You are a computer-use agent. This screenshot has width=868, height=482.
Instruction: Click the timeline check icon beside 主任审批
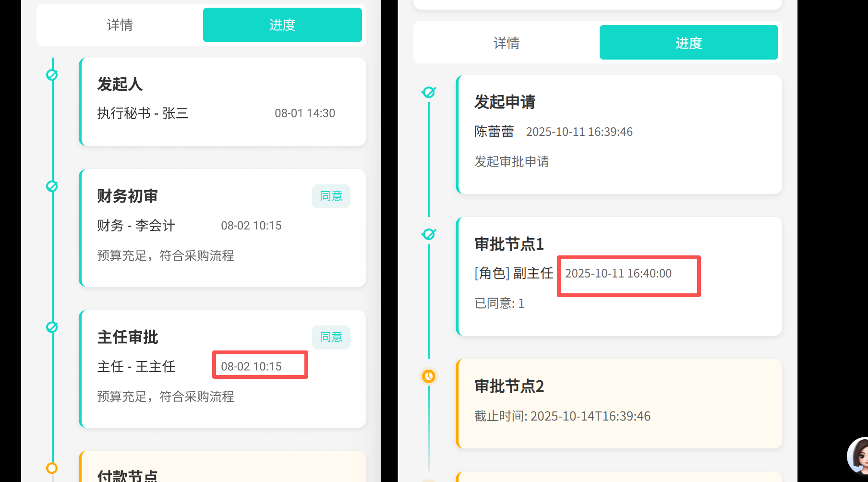[x=52, y=327]
